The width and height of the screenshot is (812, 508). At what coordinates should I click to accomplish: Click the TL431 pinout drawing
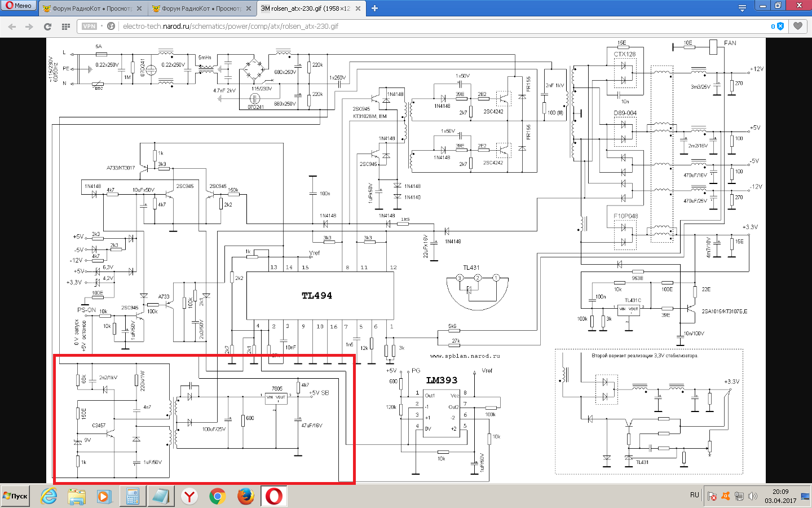tap(478, 291)
